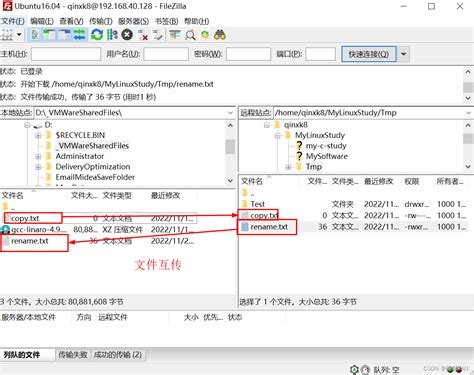Select local file copy.txt
This screenshot has height=375, width=474.
[x=25, y=218]
